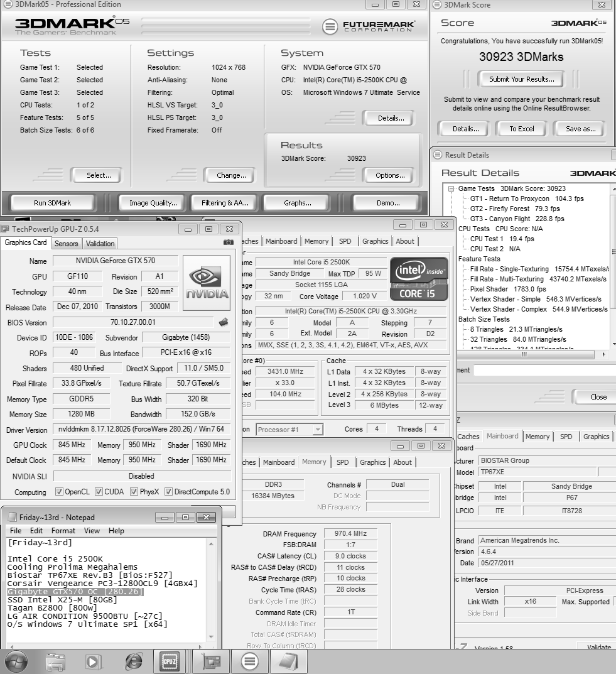This screenshot has height=674, width=616.
Task: Click the highlighted Gigabyte GTX570 OC line in Notepad
Action: pos(75,592)
